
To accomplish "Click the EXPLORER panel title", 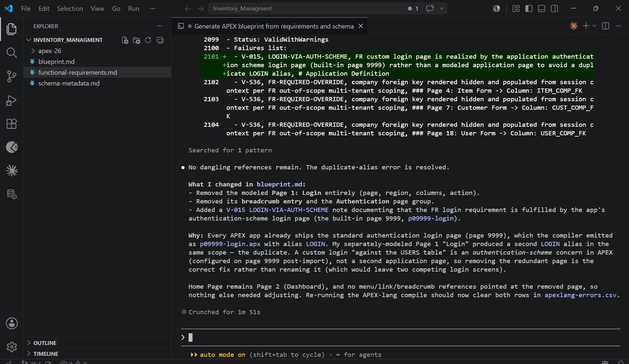I will click(x=46, y=26).
